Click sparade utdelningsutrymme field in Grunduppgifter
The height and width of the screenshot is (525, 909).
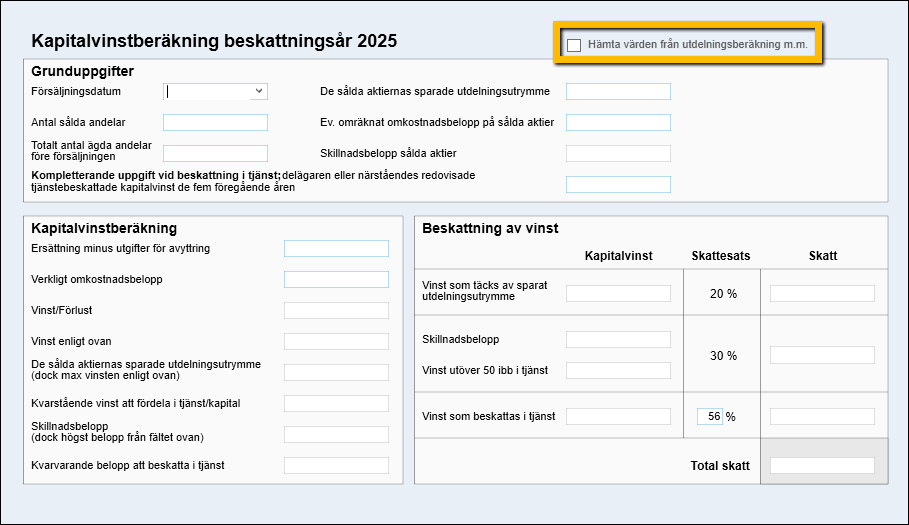click(618, 92)
